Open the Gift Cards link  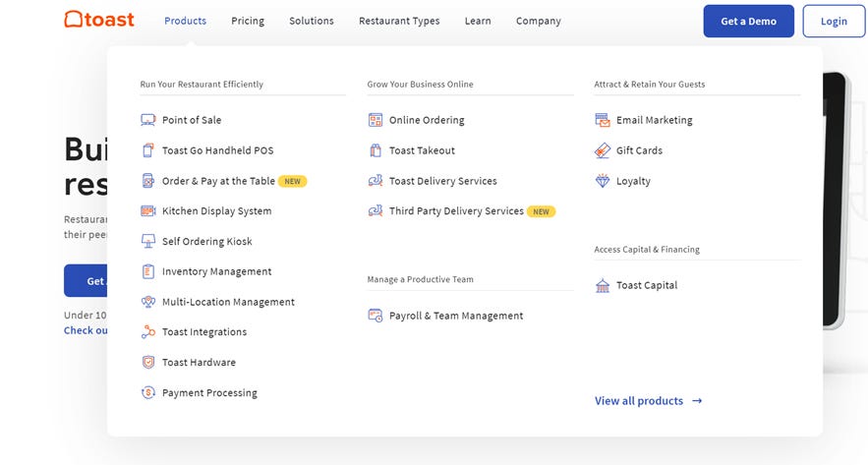(639, 150)
